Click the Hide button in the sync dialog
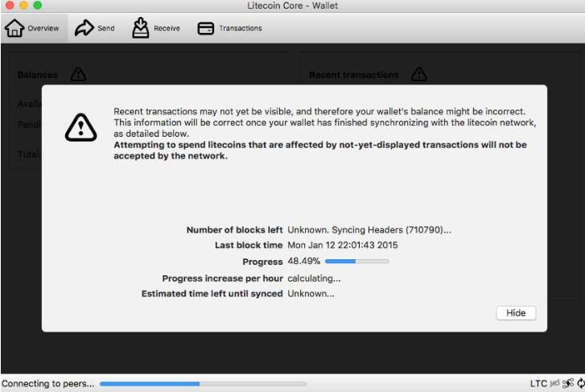The image size is (585, 392). (x=516, y=313)
